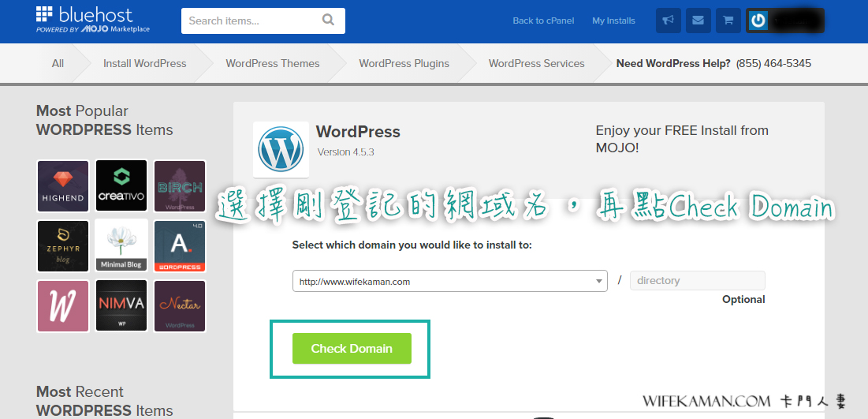Viewport: 868px width, 419px height.
Task: Open the Highend theme thumbnail
Action: tap(63, 185)
